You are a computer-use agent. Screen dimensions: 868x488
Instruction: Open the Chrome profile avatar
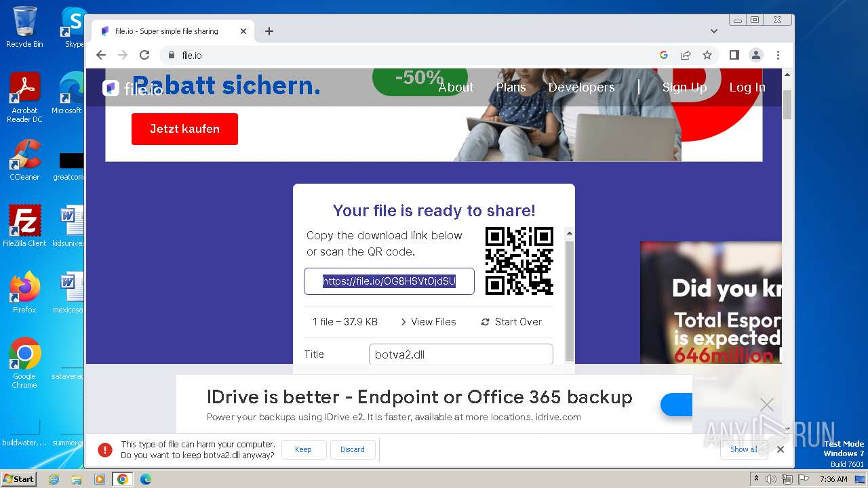(x=755, y=55)
